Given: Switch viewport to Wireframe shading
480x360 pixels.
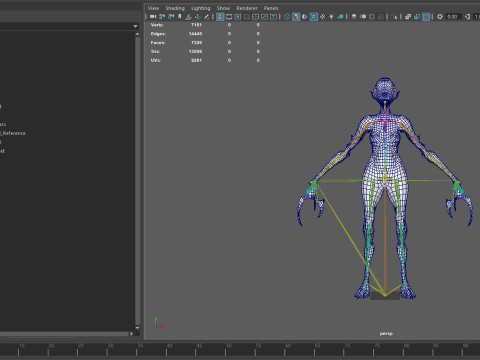Looking at the screenshot, I should point(287,16).
